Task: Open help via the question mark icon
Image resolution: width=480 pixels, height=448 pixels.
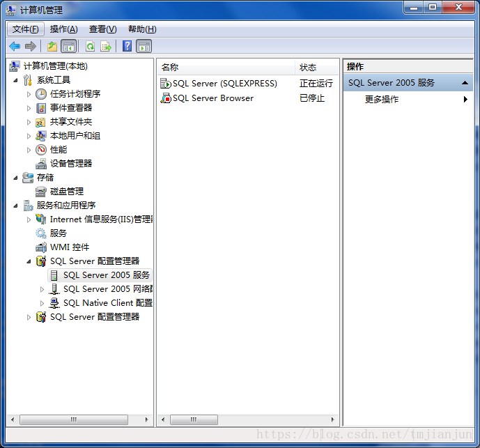Action: coord(127,47)
